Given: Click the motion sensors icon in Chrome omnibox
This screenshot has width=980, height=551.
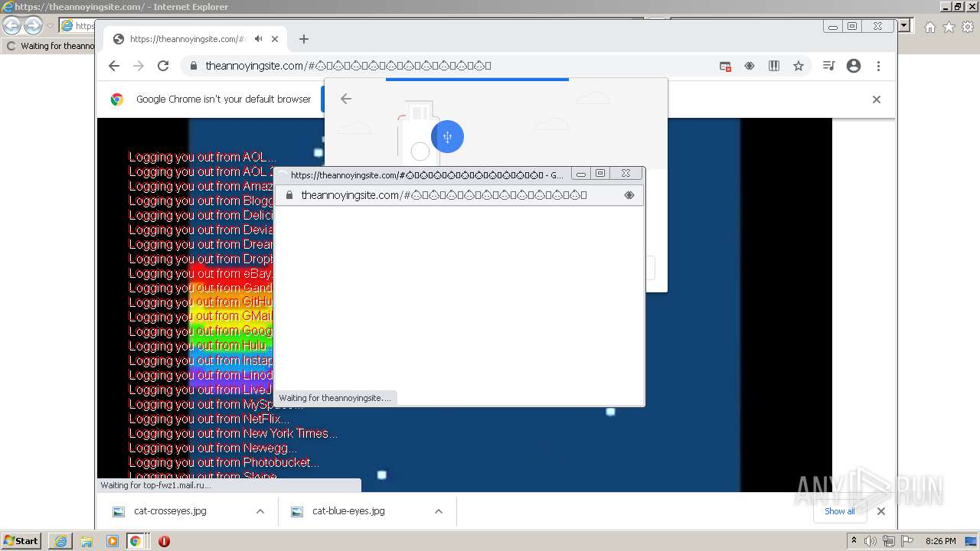Looking at the screenshot, I should point(750,66).
